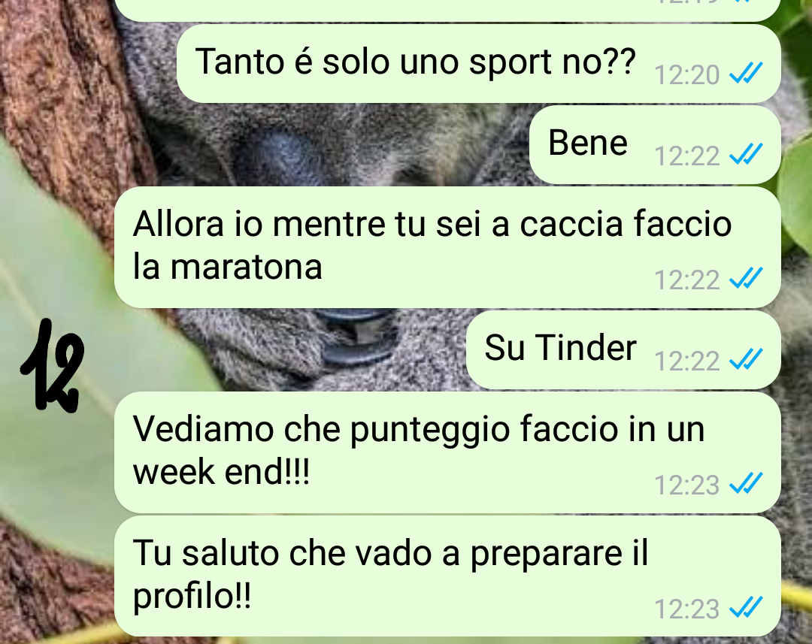The image size is (812, 644).
Task: Click the partially visible top message bubble
Action: click(447, 10)
